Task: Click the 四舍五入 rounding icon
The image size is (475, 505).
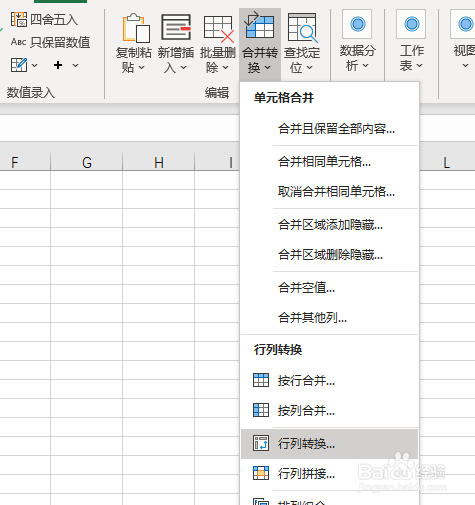Action: [x=19, y=19]
